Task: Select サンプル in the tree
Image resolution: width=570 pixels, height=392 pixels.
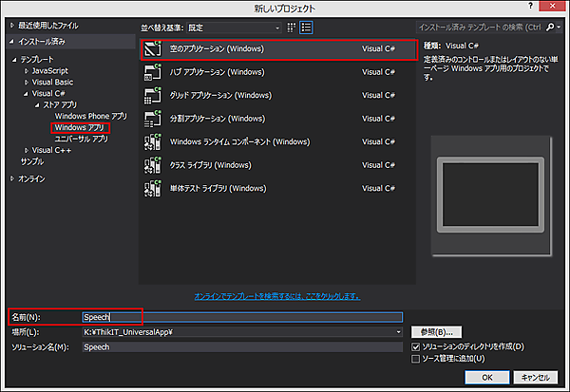Action: 32,161
